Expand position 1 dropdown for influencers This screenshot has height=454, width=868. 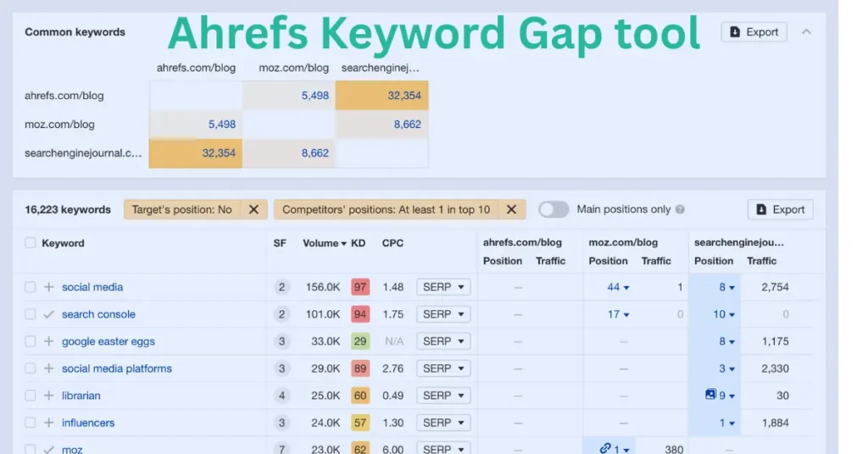click(x=726, y=423)
